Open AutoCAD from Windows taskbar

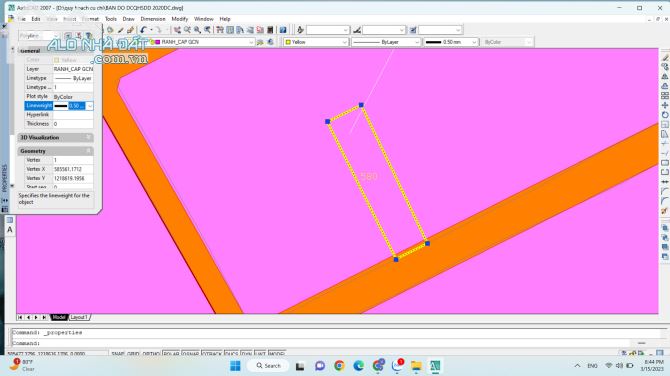click(x=435, y=366)
